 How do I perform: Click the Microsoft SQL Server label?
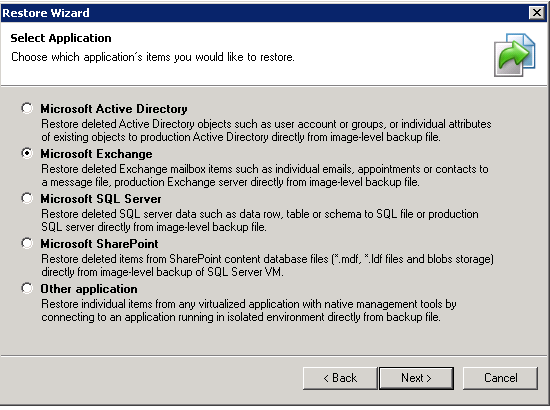click(x=101, y=199)
